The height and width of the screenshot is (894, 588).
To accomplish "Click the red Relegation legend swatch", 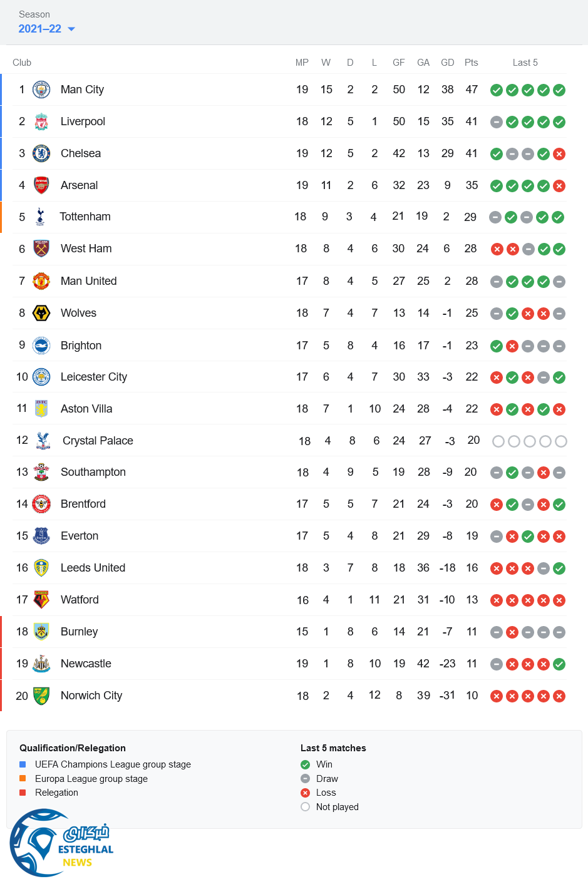I will tap(23, 793).
